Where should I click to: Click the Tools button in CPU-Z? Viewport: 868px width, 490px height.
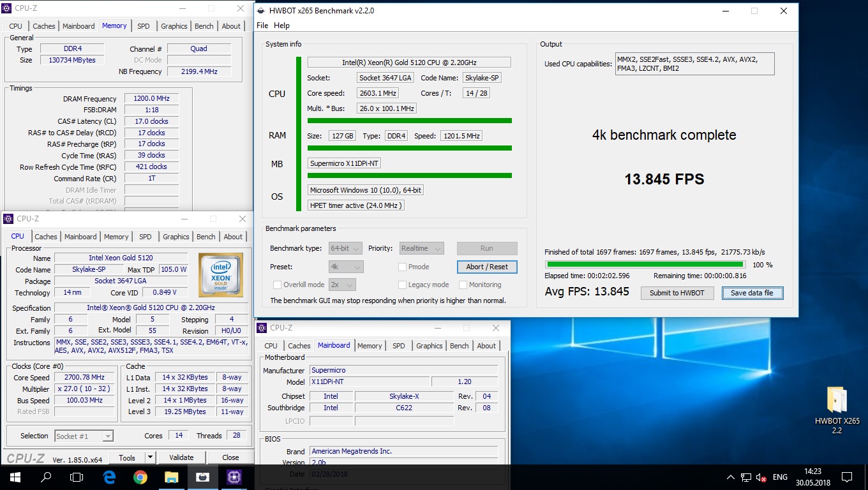pyautogui.click(x=127, y=457)
